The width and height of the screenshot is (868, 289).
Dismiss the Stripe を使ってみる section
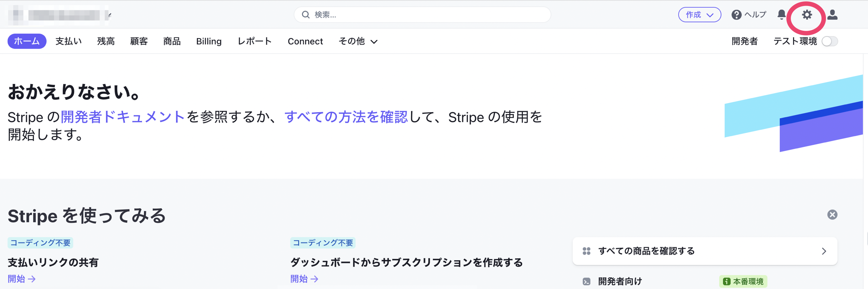(833, 214)
